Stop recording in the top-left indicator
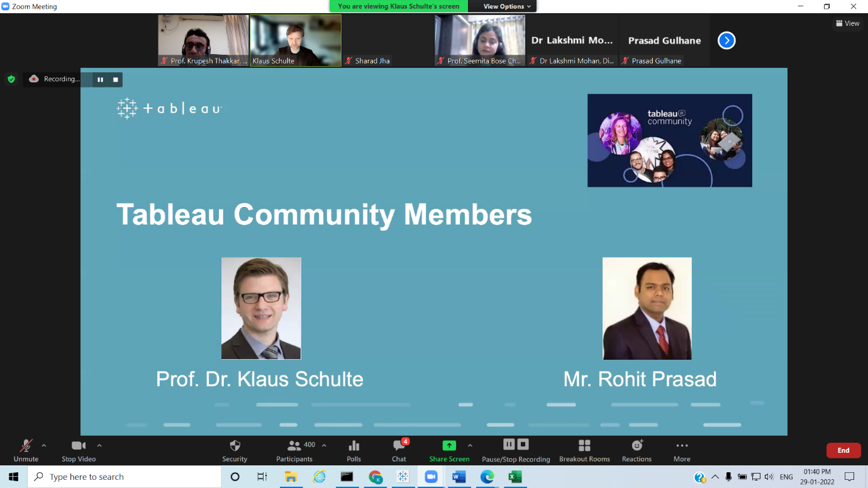This screenshot has height=488, width=868. tap(115, 79)
